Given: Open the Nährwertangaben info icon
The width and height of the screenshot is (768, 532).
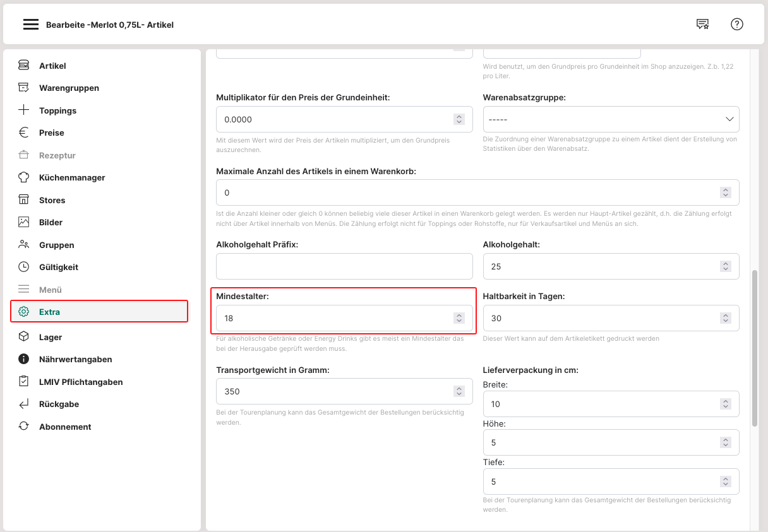Looking at the screenshot, I should (24, 359).
